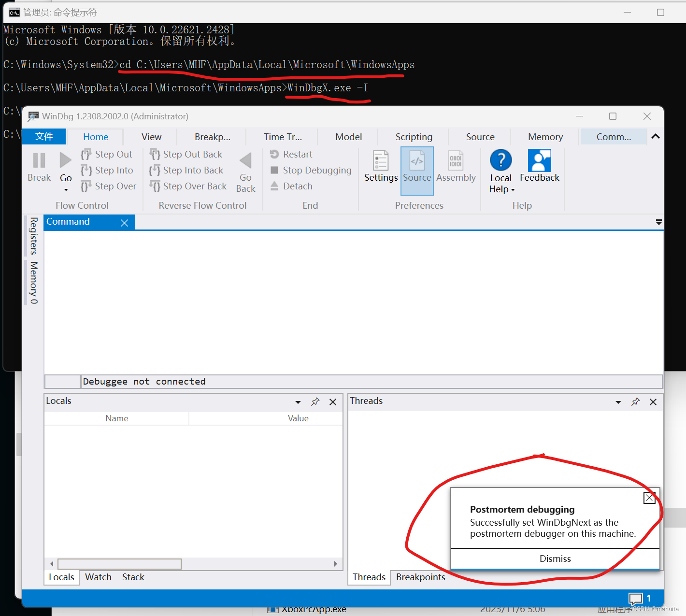The image size is (686, 616).
Task: Collapse the ribbon with chevron
Action: (x=655, y=137)
